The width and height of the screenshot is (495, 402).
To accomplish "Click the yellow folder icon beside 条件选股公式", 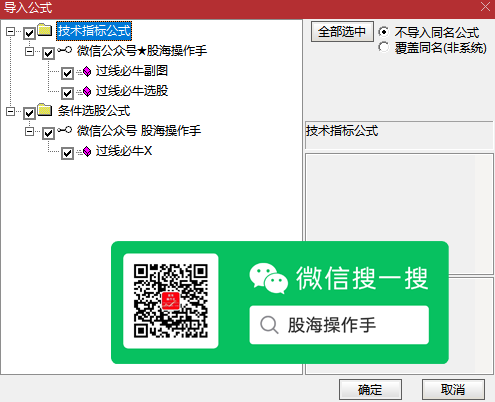I will (x=45, y=110).
